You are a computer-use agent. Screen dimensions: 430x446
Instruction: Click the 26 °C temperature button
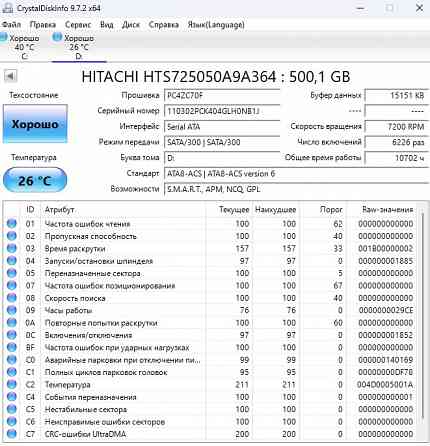point(35,180)
